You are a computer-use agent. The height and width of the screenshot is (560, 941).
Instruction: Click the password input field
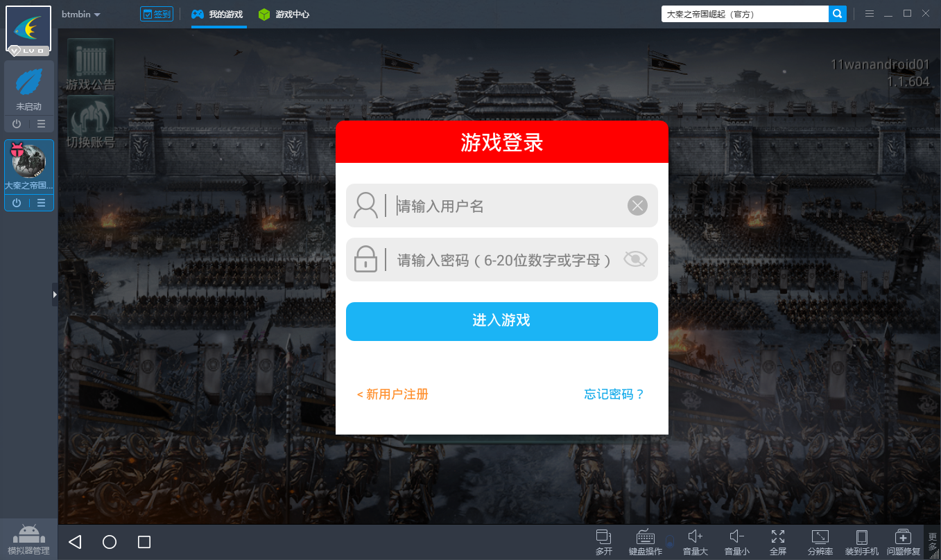502,260
